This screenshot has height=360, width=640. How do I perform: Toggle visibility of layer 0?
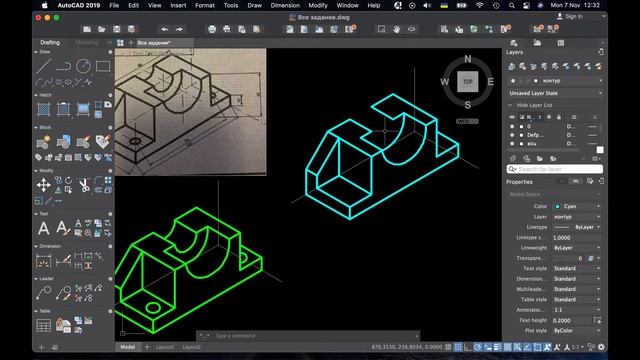pyautogui.click(x=512, y=127)
